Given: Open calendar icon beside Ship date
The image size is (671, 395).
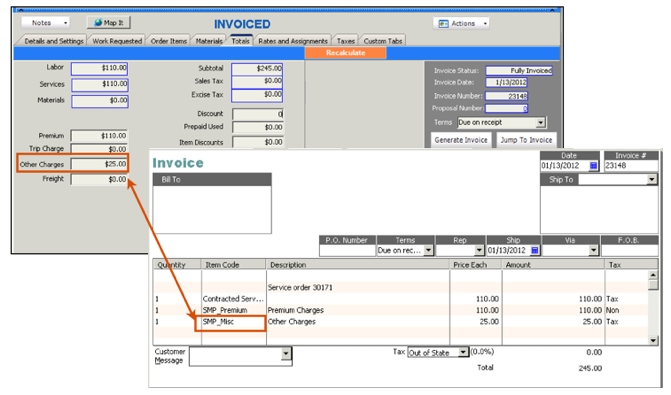Looking at the screenshot, I should 535,250.
